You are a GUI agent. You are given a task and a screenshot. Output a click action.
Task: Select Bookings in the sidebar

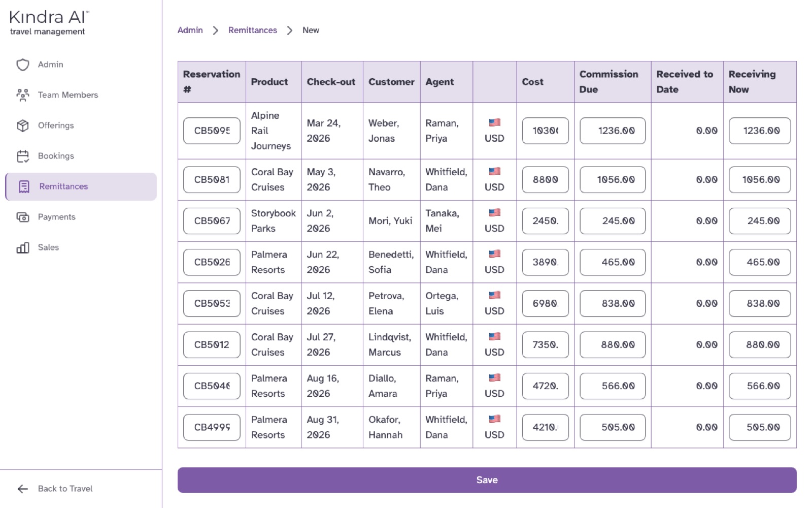pyautogui.click(x=81, y=156)
